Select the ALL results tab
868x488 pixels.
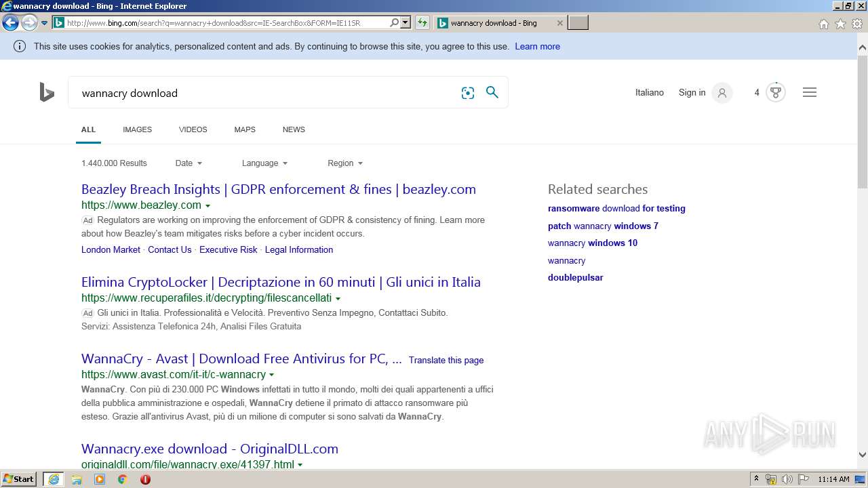click(x=88, y=129)
